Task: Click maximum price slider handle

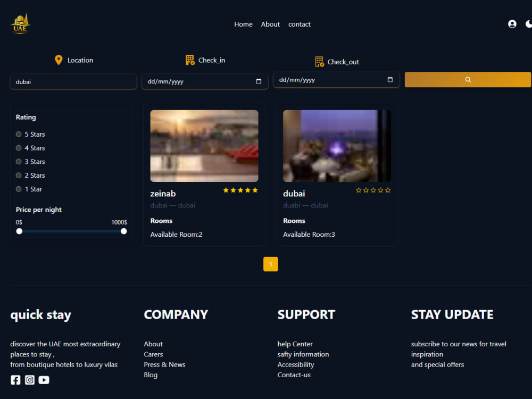Action: click(124, 231)
